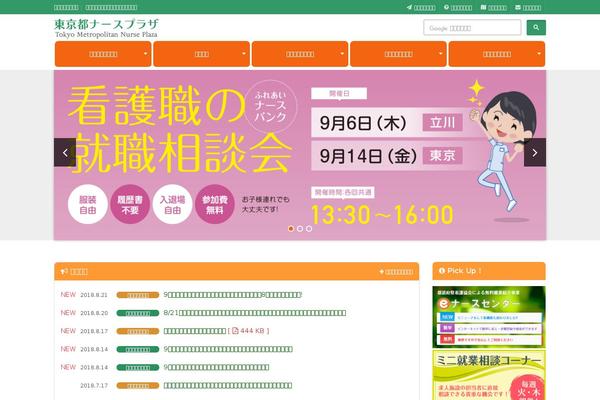Viewport: 600px width, 400px height.
Task: Click green category badge on 2018.8.20 row
Action: pos(138,313)
